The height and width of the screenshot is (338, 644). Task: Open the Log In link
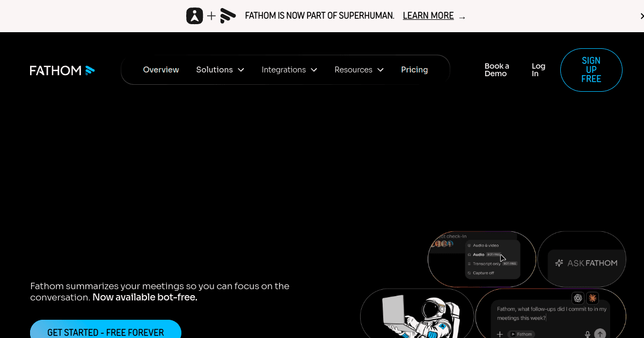(538, 70)
